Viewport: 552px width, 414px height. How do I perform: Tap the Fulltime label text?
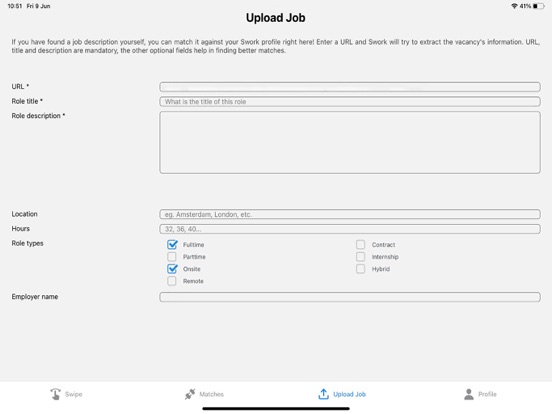pos(193,245)
